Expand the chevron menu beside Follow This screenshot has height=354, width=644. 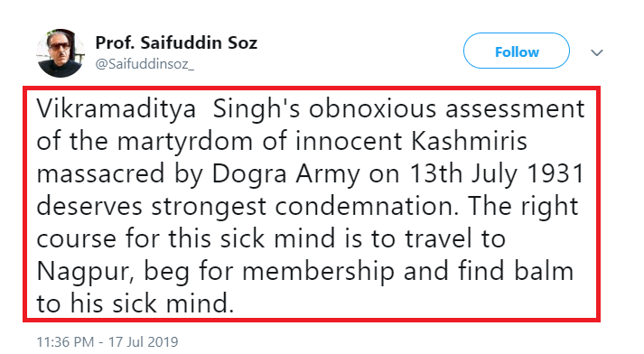(x=597, y=52)
